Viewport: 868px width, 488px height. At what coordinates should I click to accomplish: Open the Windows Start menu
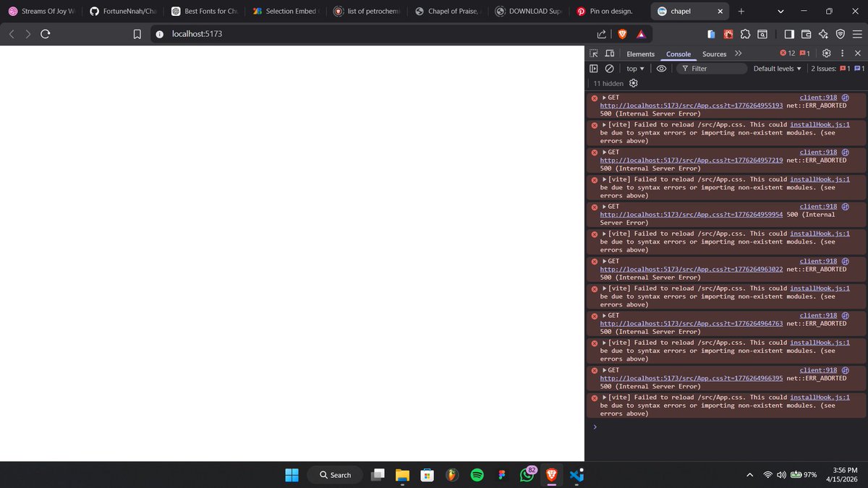[x=292, y=475]
